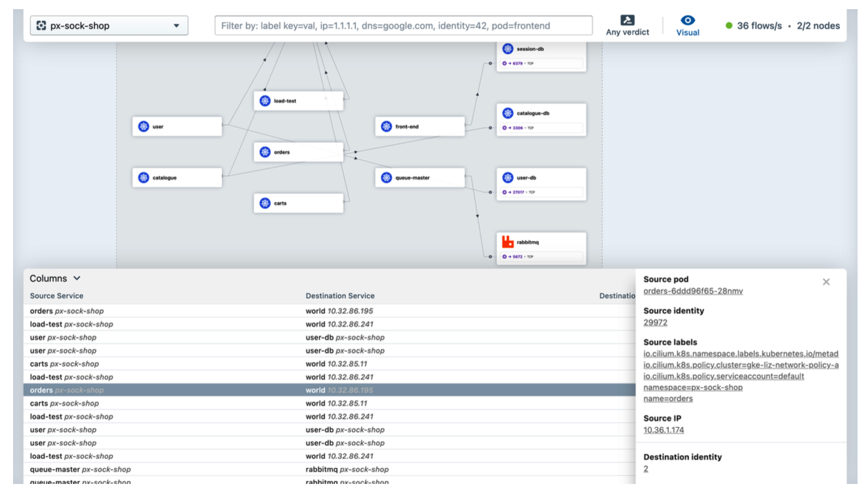Click the policy.cluster=gke-liz-network-policy label

tap(741, 366)
